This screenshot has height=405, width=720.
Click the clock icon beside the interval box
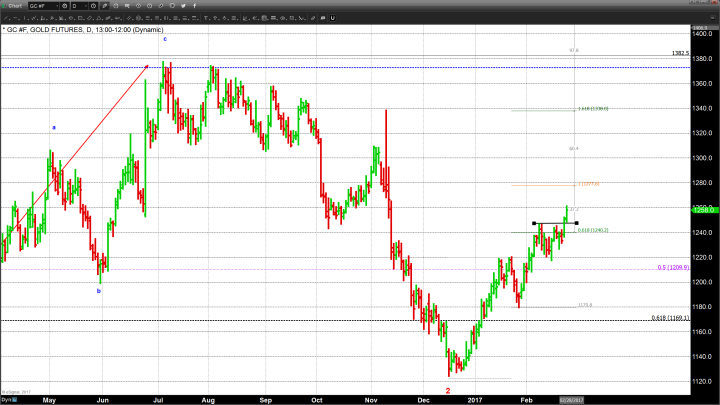(93, 6)
